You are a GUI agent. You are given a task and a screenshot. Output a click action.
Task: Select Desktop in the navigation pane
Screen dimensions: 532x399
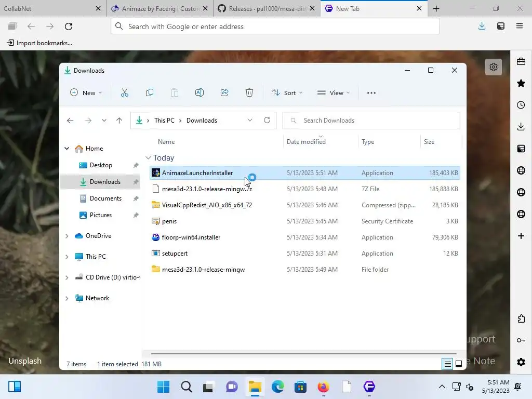(x=101, y=165)
